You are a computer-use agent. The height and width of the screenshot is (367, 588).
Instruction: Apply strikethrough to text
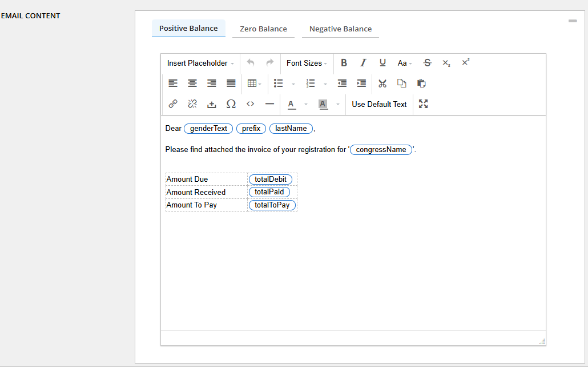point(427,63)
